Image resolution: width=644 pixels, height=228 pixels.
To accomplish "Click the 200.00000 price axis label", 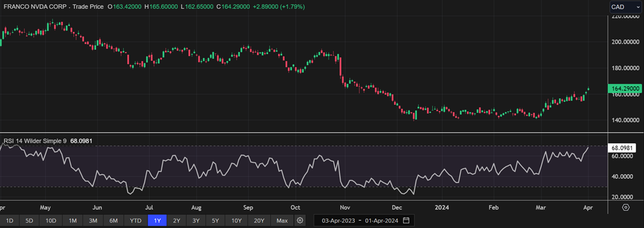I will [x=626, y=42].
